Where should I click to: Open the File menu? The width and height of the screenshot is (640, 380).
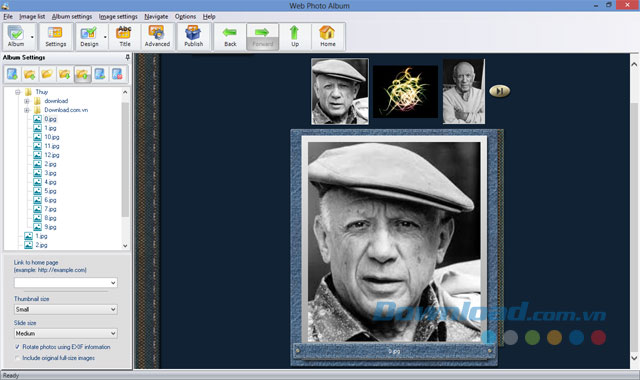pos(8,16)
